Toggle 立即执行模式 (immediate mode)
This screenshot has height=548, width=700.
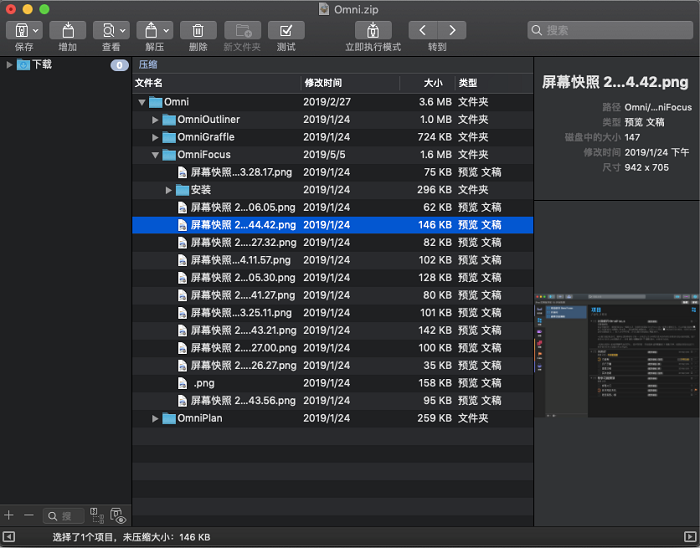[373, 30]
